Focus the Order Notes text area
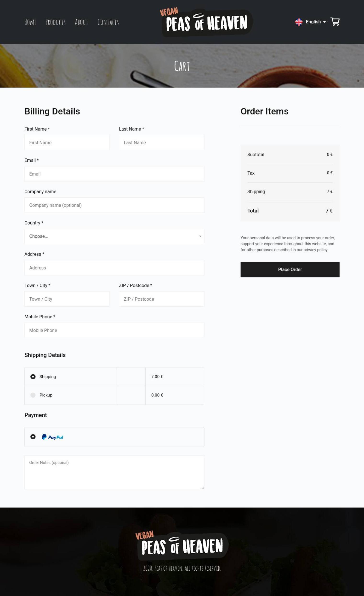The image size is (364, 596). coord(114,472)
